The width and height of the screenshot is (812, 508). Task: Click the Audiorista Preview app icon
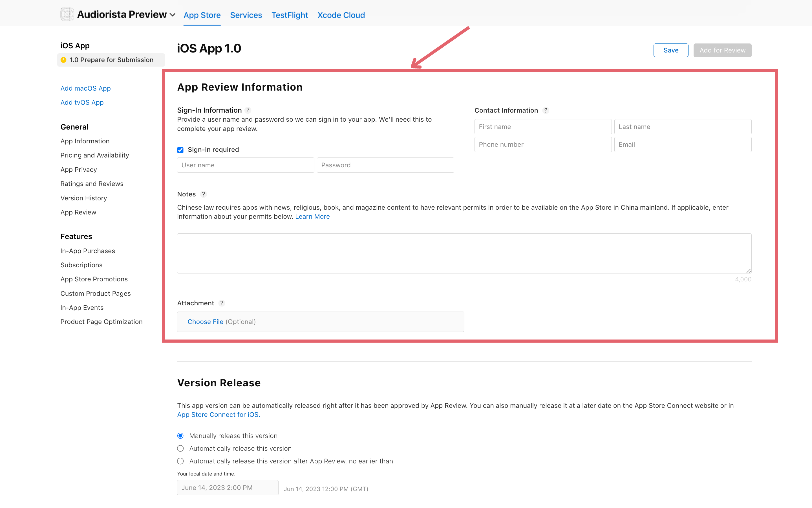click(x=67, y=14)
